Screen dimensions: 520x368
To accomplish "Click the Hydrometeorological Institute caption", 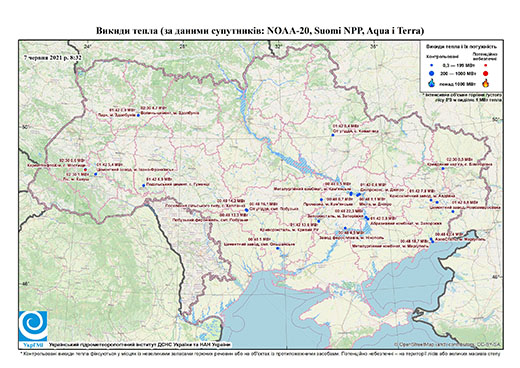I will (140, 345).
